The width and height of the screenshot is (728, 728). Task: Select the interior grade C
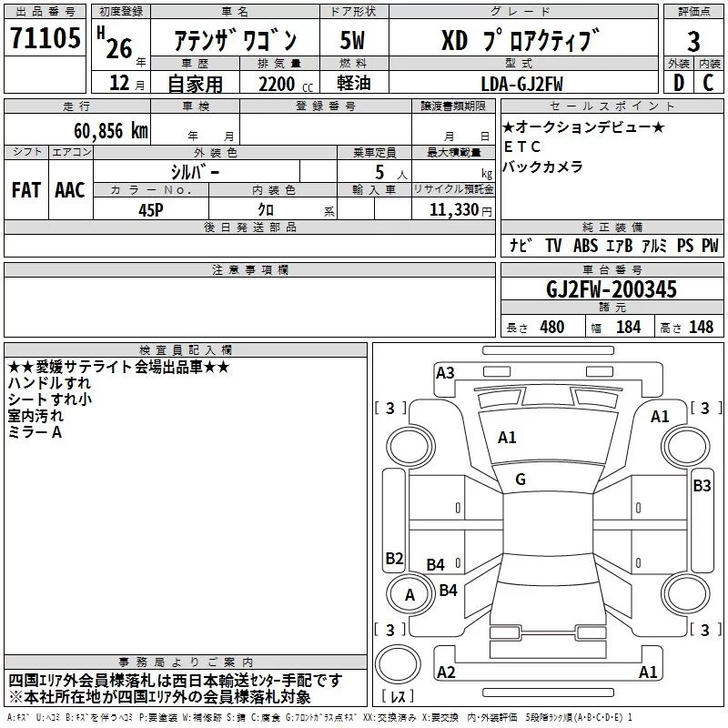(708, 83)
